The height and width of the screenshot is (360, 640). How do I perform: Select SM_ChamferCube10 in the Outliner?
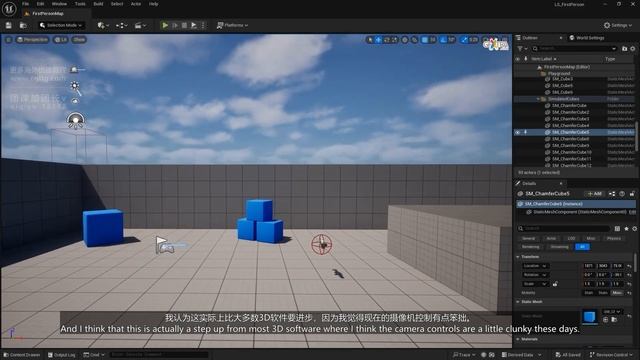571,152
